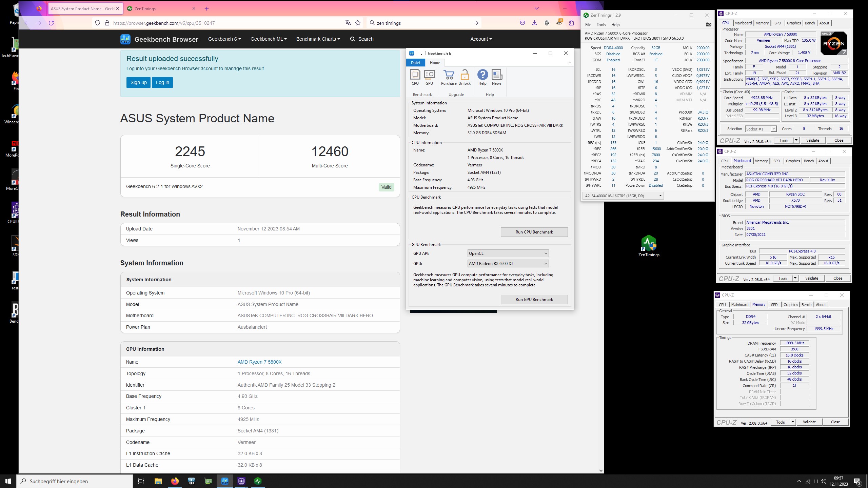The height and width of the screenshot is (488, 868).
Task: Open the Help menu in ZenTimings
Action: [x=615, y=25]
